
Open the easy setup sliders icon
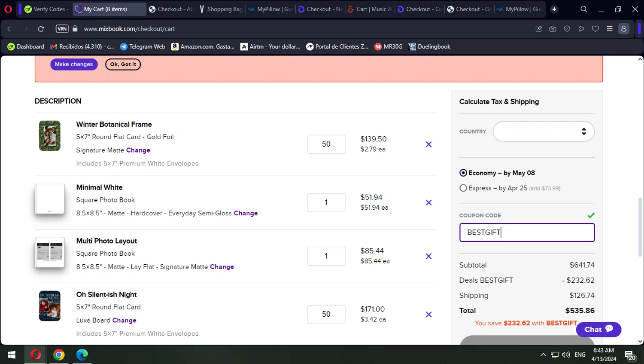610,29
